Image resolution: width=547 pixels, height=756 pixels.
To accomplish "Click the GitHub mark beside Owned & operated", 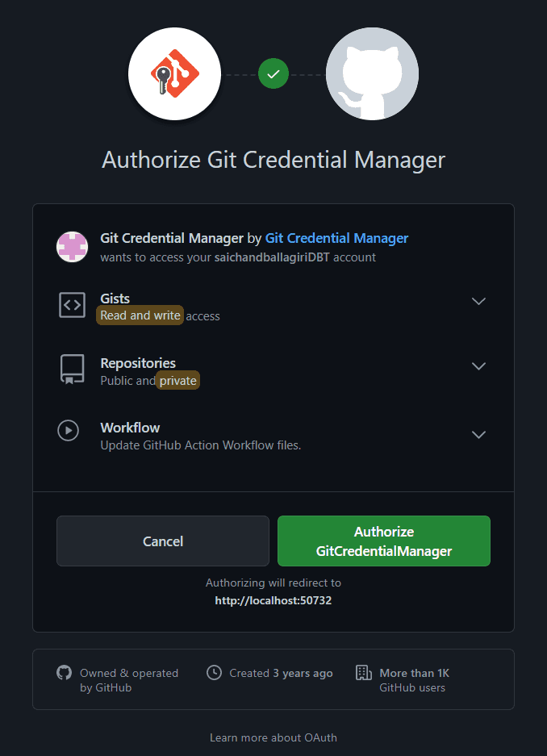I will point(64,673).
